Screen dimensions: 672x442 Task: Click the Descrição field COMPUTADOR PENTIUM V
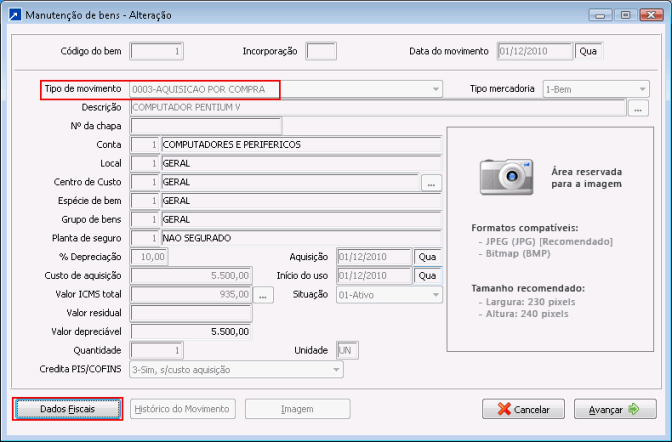(x=378, y=108)
